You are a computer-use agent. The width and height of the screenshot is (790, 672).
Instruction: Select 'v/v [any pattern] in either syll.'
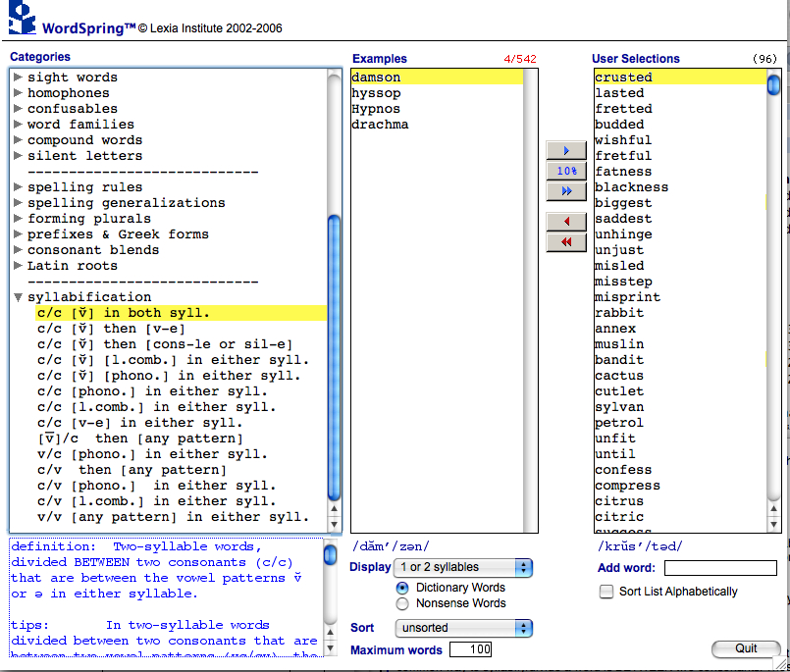tap(173, 517)
